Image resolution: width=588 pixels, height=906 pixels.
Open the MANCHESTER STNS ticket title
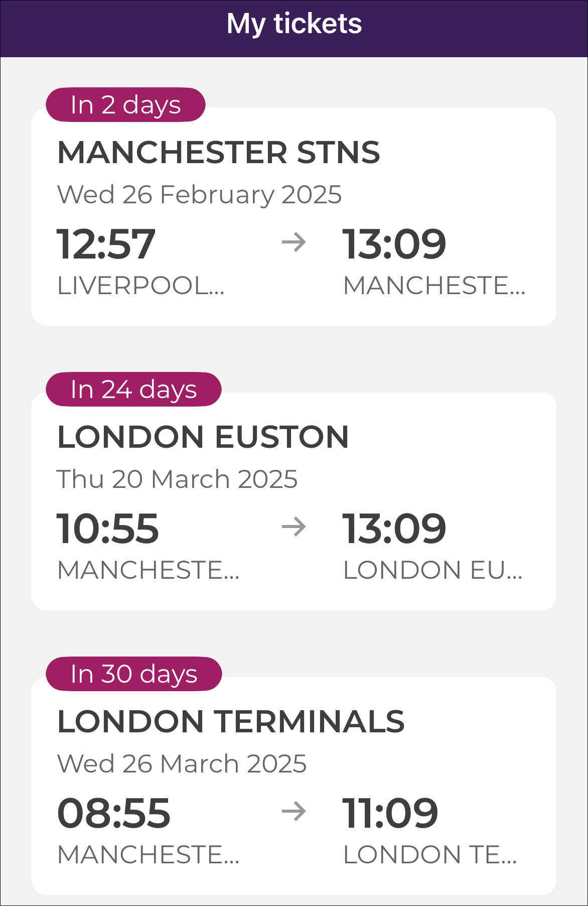click(219, 152)
